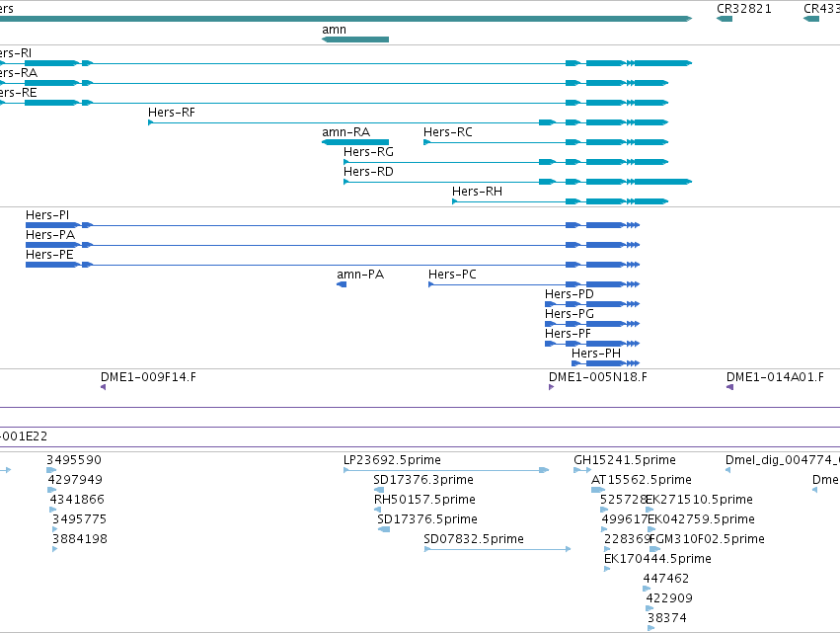
Task: Select the Hers-PC protein label
Action: pyautogui.click(x=452, y=275)
